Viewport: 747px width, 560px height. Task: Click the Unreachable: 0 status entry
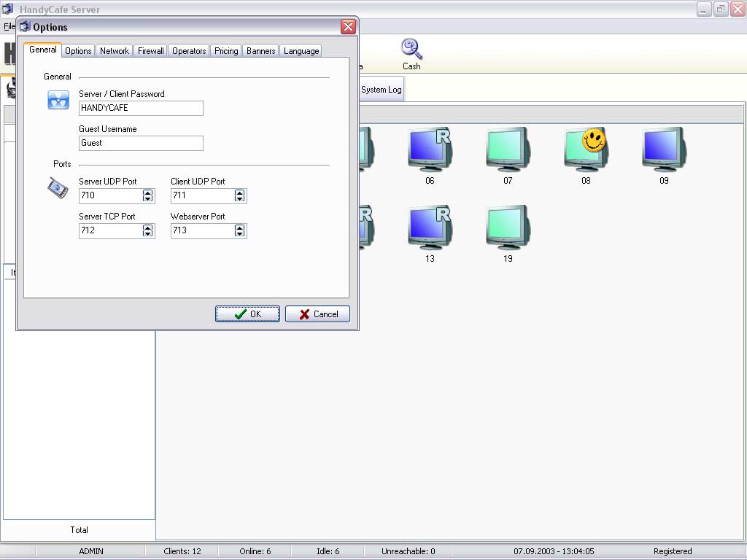point(409,551)
